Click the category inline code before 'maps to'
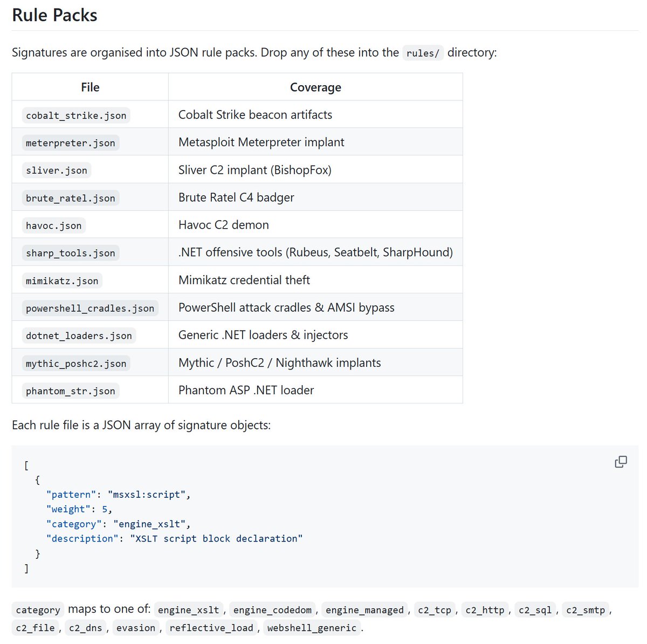Viewport: 647px width, 644px height. click(38, 610)
